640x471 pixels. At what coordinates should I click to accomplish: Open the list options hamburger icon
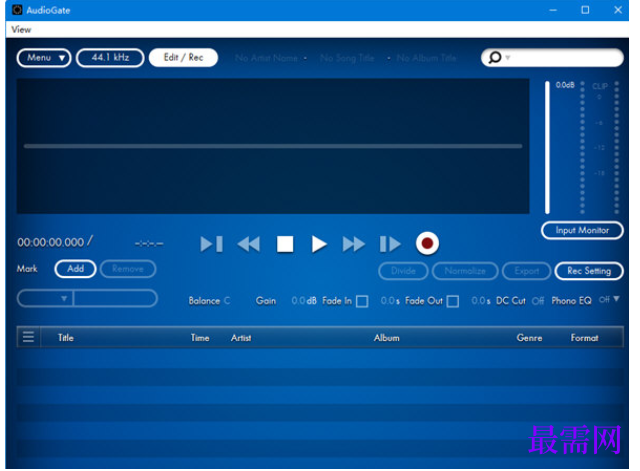28,337
